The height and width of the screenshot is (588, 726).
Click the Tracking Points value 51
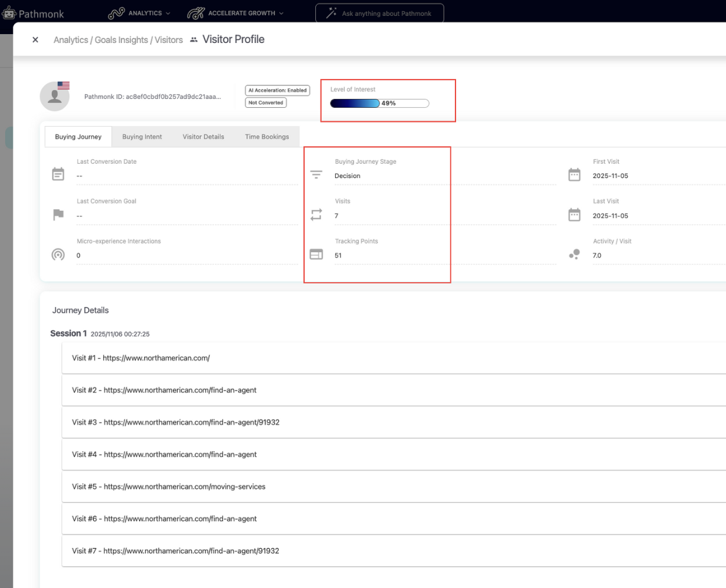338,256
